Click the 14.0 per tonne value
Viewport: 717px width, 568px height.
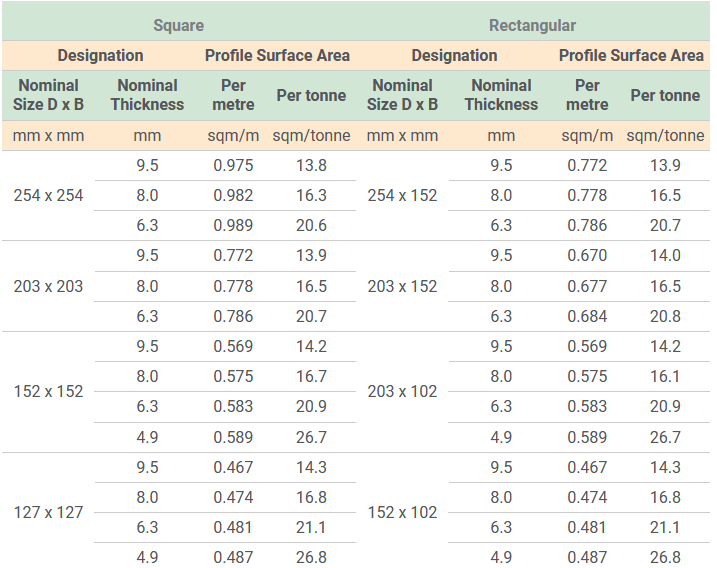665,256
